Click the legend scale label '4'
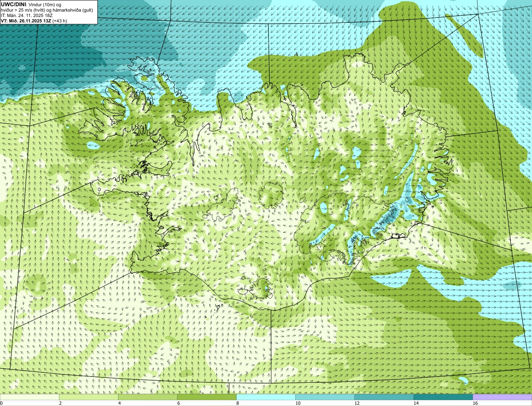532x406 pixels. point(119,403)
